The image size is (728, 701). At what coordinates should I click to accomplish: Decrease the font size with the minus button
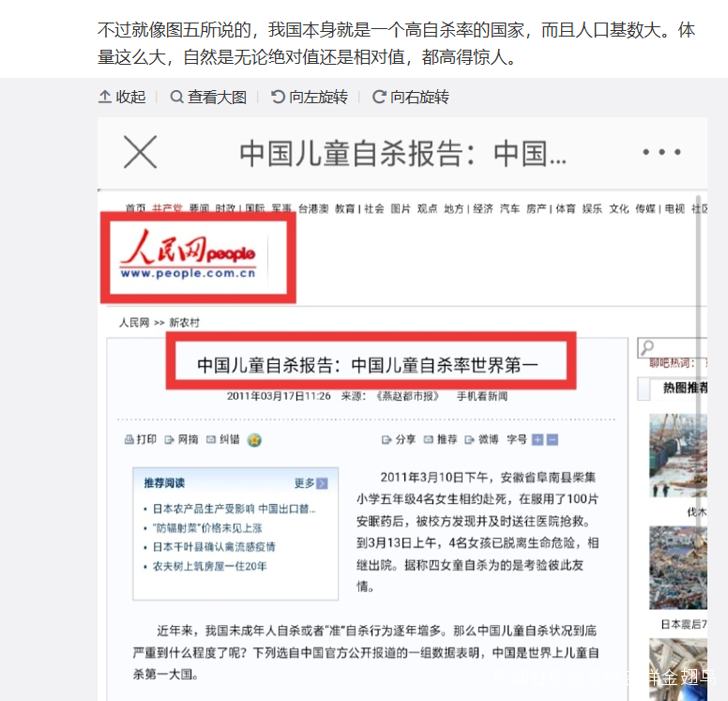(x=553, y=439)
